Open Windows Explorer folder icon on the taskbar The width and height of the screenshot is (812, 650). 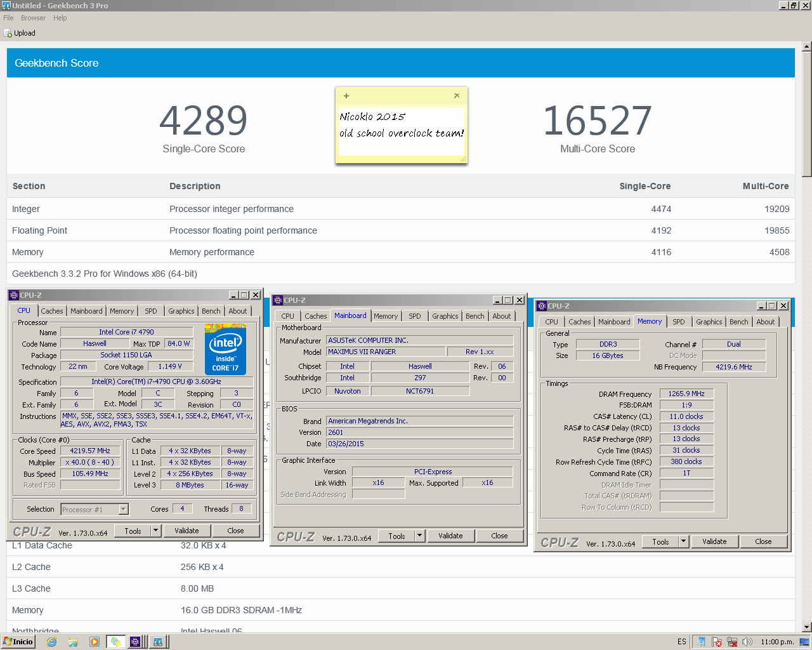73,642
